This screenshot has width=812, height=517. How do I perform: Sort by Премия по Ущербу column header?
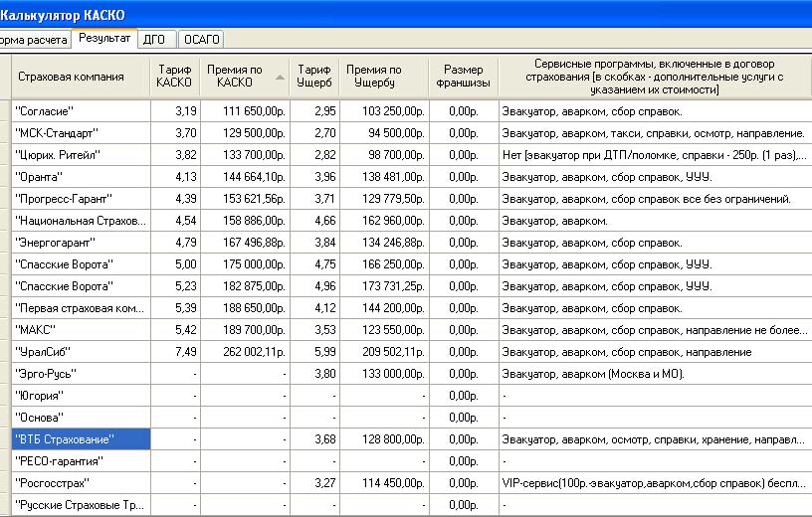click(x=384, y=77)
